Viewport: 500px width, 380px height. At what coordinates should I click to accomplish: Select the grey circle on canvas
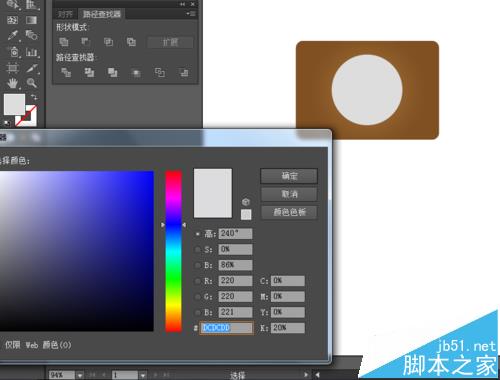tap(367, 90)
